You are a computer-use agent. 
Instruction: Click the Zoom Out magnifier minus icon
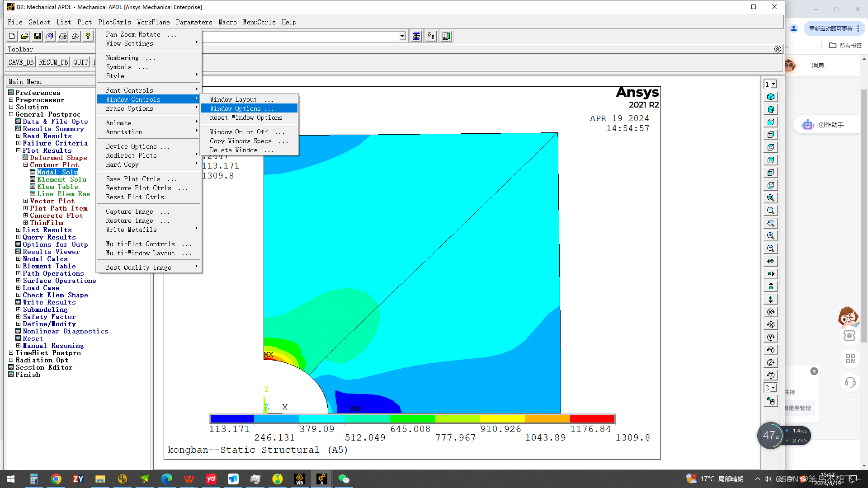click(771, 249)
